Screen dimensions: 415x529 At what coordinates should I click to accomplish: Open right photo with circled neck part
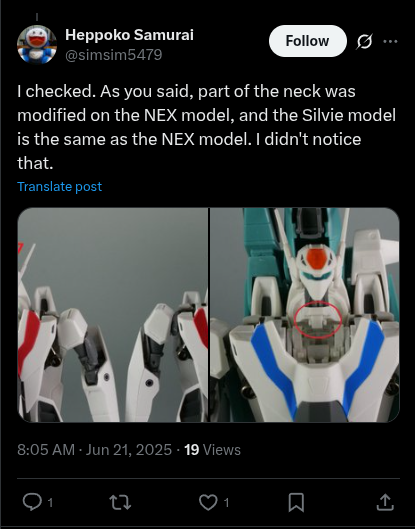pyautogui.click(x=305, y=315)
